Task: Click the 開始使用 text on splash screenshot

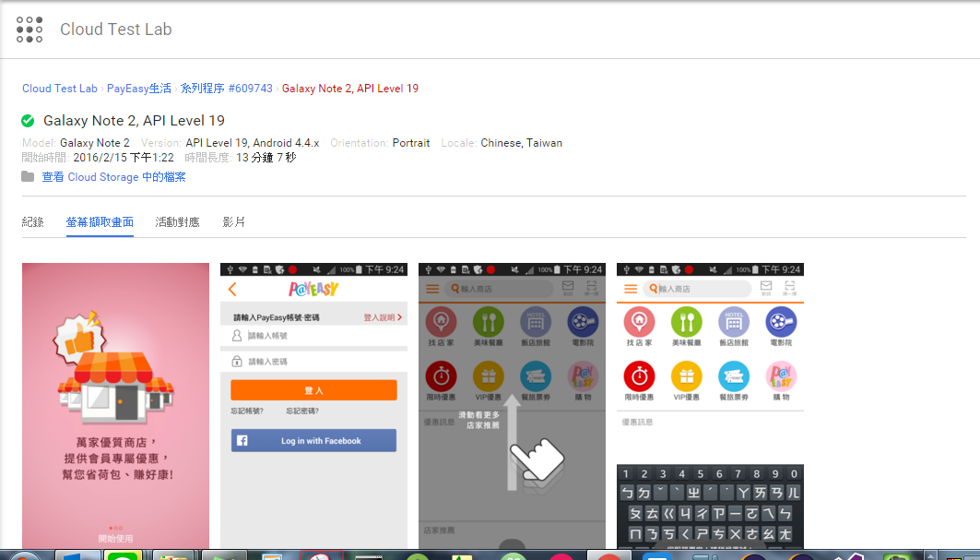Action: point(115,538)
